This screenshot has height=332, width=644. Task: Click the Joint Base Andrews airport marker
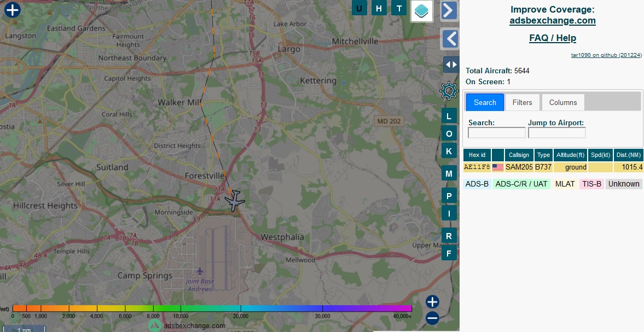pyautogui.click(x=200, y=271)
